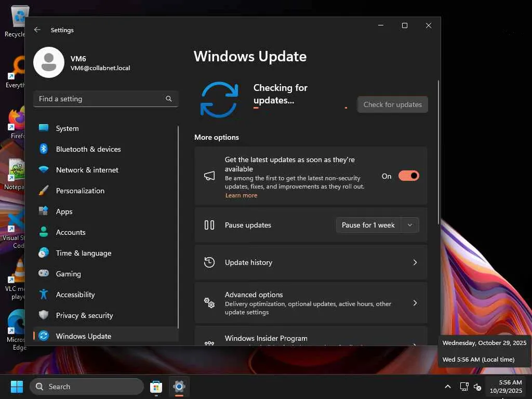Click Pause for 1 week button

[368, 225]
